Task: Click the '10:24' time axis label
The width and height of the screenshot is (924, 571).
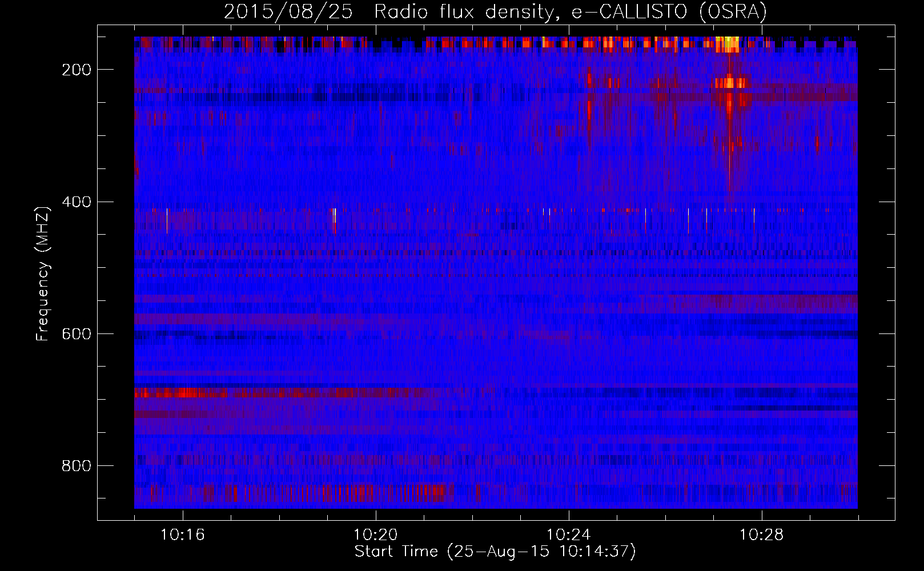Action: click(x=569, y=535)
